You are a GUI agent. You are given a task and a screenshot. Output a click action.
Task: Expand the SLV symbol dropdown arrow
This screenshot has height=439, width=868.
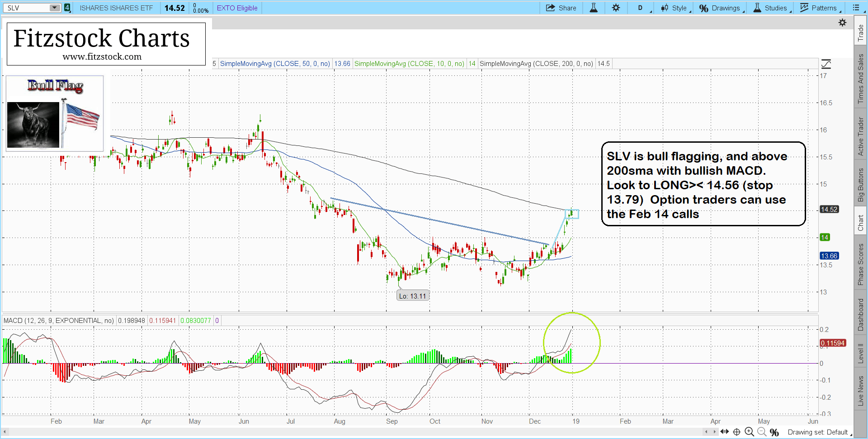54,8
